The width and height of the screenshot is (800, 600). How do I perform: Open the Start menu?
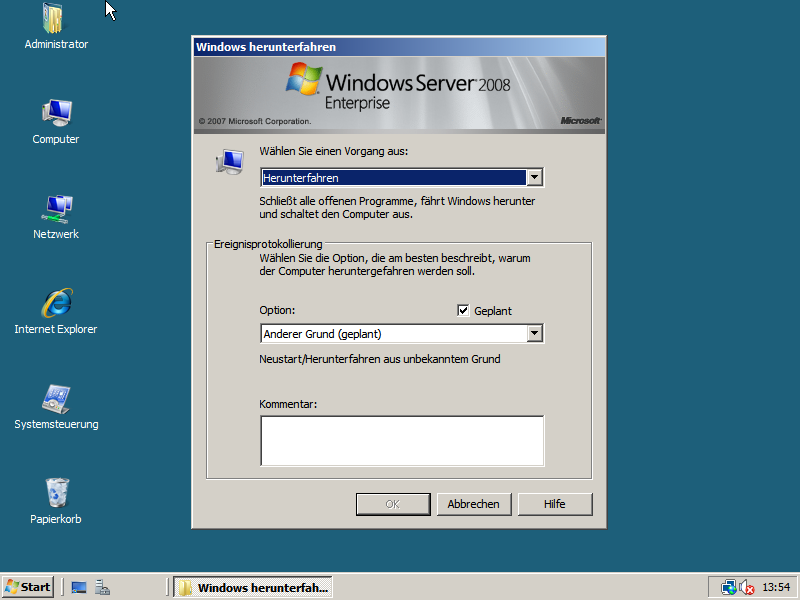coord(28,587)
